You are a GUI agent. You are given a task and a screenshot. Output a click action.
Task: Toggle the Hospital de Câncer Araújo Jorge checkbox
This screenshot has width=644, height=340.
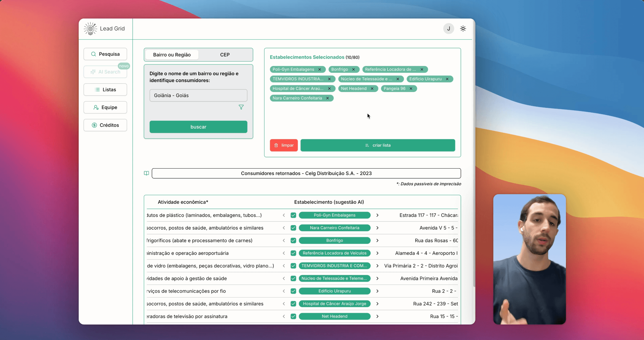(293, 304)
